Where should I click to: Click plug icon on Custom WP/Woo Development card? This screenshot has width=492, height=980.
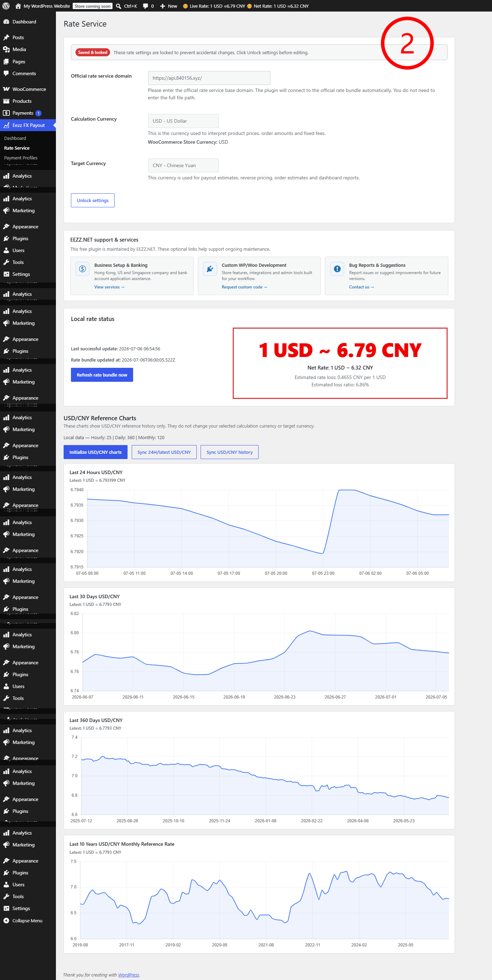click(210, 269)
